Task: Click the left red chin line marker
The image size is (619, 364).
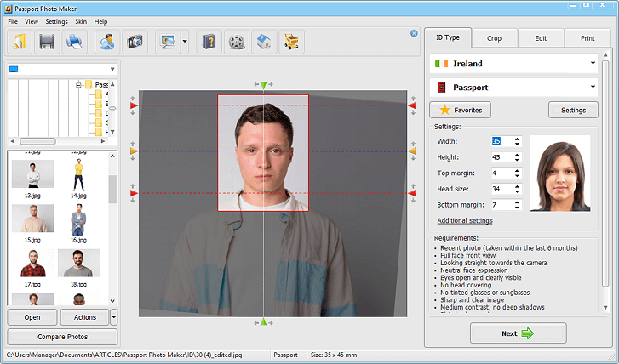Action: [134, 193]
